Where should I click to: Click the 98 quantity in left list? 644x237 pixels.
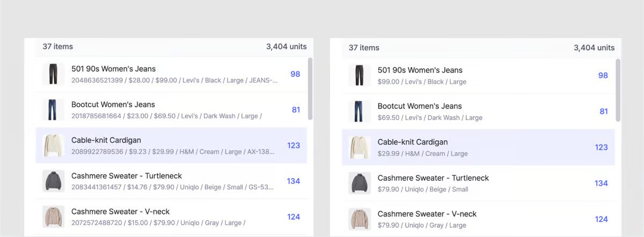(295, 74)
